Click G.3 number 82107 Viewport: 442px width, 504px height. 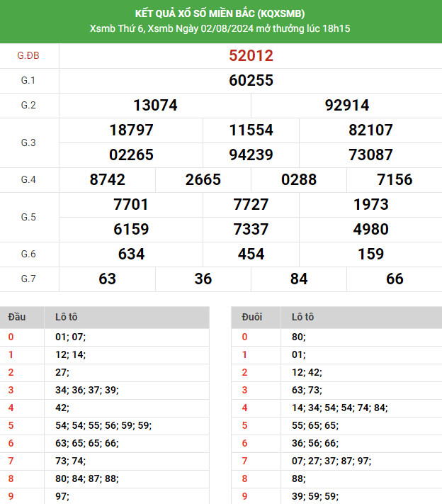[370, 130]
